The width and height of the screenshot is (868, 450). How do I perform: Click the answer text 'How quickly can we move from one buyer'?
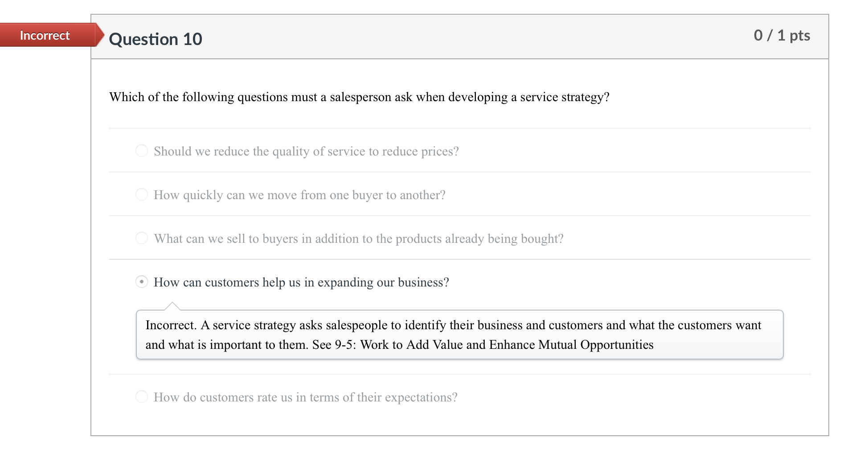[299, 195]
